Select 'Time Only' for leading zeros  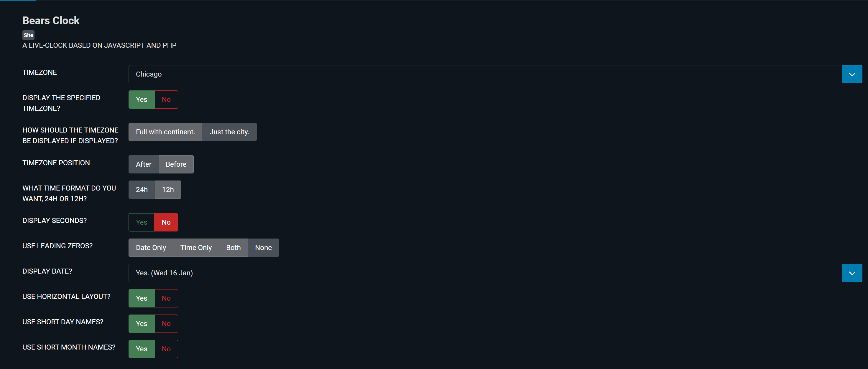click(196, 247)
